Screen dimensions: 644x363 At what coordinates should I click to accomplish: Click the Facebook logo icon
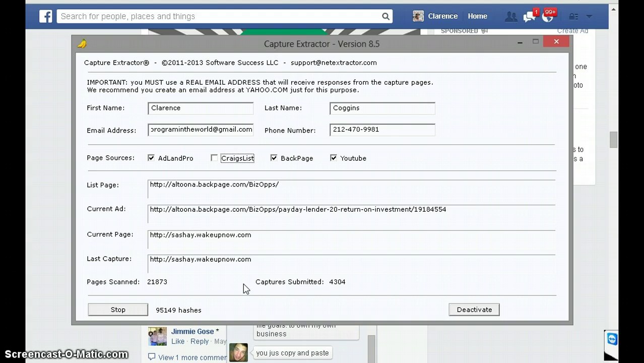[x=46, y=17]
